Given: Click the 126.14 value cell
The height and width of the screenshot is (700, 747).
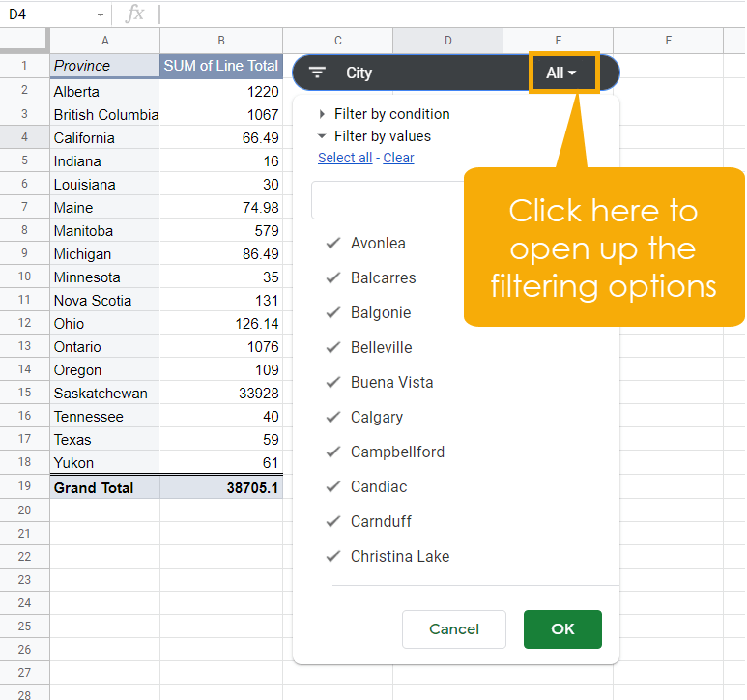Looking at the screenshot, I should click(x=221, y=324).
